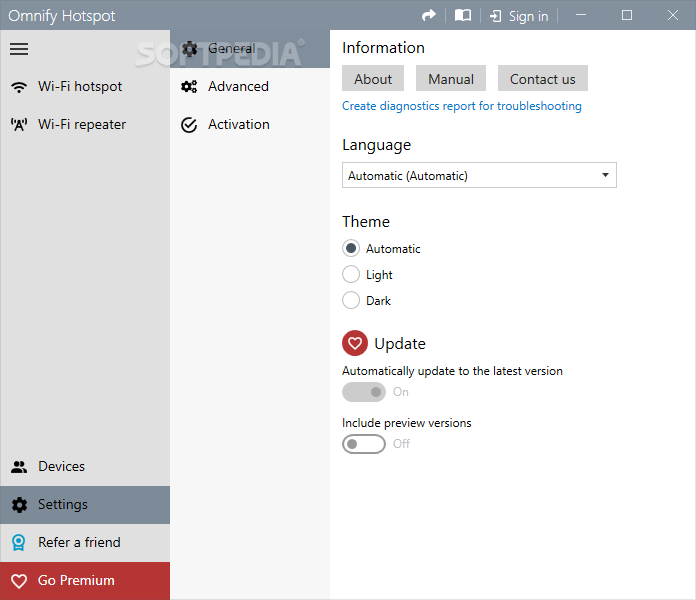
Task: Click the Wi-Fi repeater antenna icon
Action: (x=19, y=125)
